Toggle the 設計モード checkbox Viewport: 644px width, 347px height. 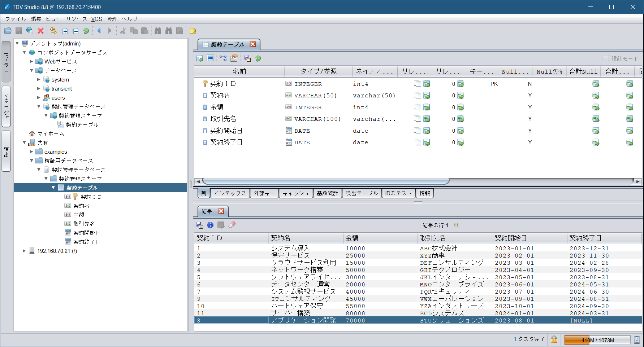pyautogui.click(x=606, y=58)
